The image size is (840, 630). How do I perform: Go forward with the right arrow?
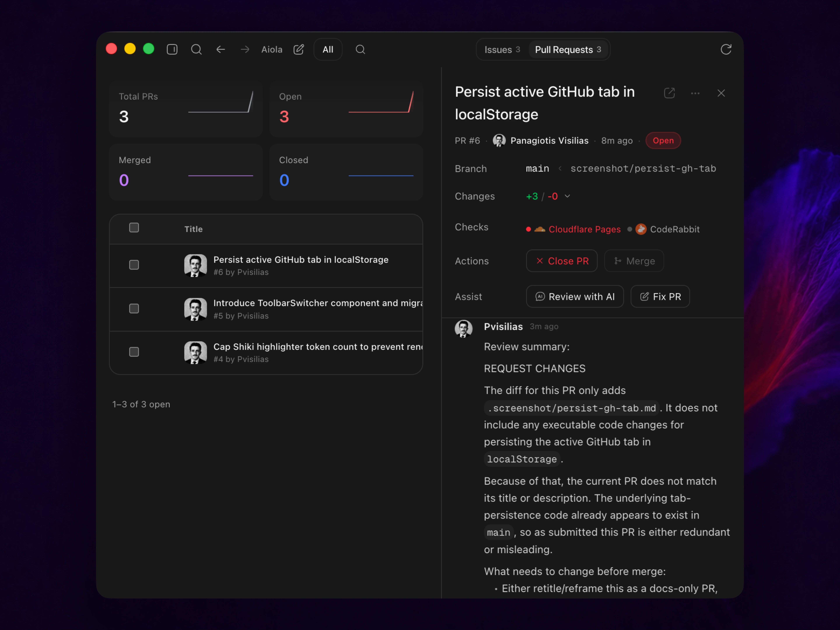245,49
